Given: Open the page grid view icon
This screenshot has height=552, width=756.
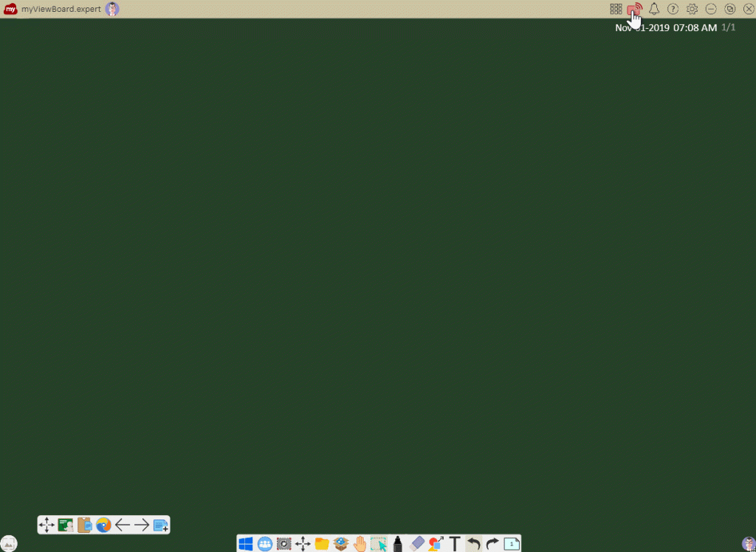Looking at the screenshot, I should point(616,9).
